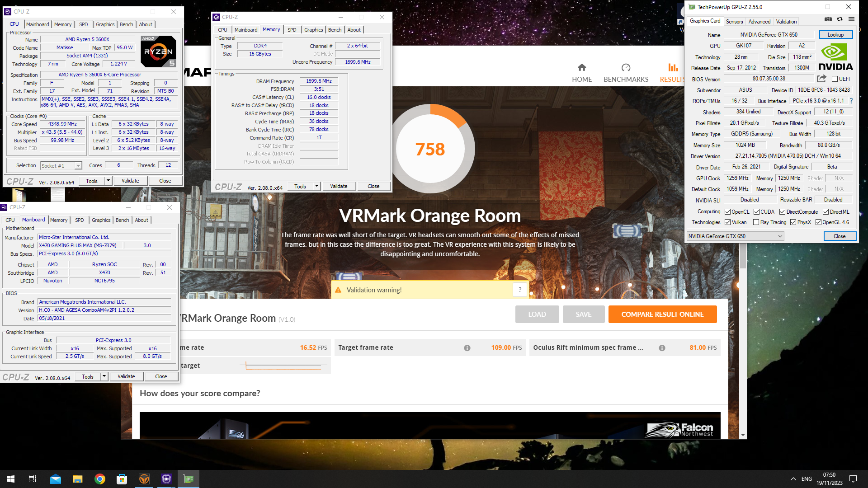868x488 pixels.
Task: Click the SAVE button in VRMark
Action: pos(584,314)
